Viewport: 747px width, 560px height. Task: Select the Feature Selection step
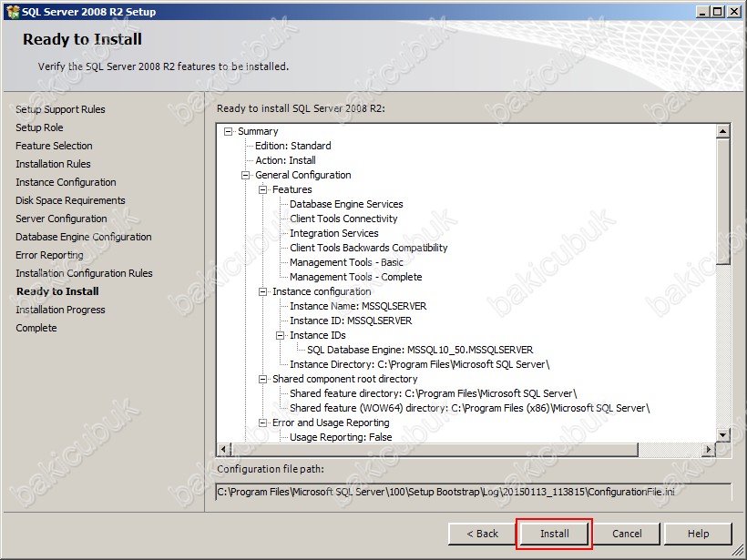[54, 146]
